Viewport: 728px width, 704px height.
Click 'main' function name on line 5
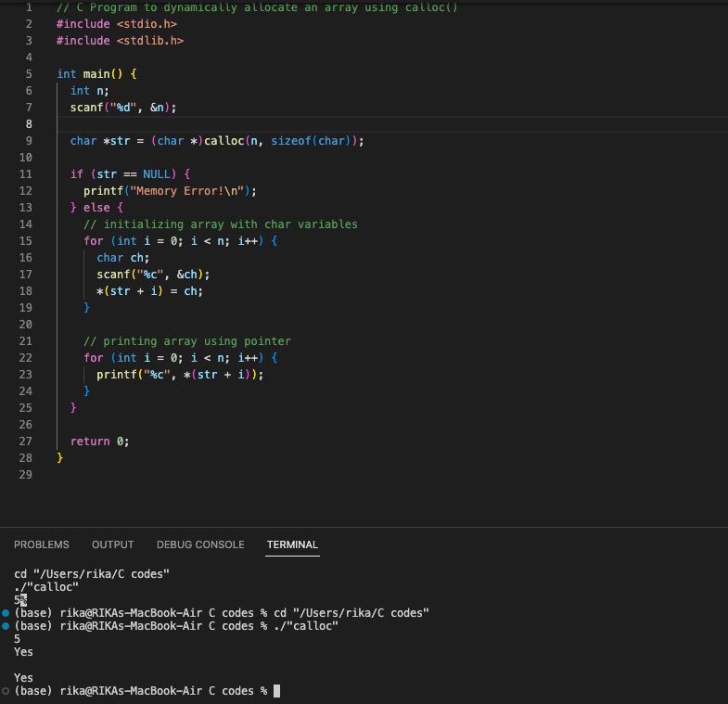[96, 74]
